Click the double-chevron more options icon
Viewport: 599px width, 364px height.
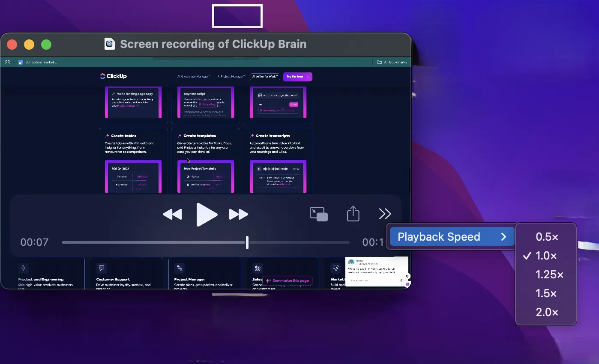click(x=385, y=214)
